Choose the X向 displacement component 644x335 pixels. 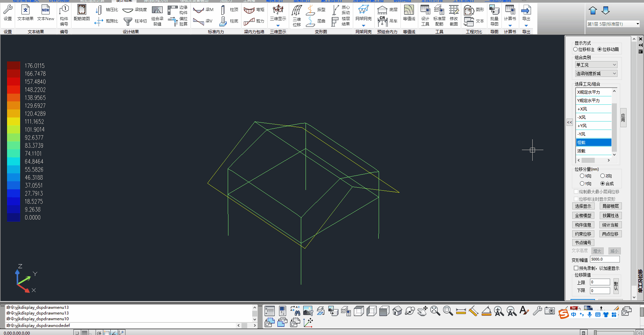[582, 176]
